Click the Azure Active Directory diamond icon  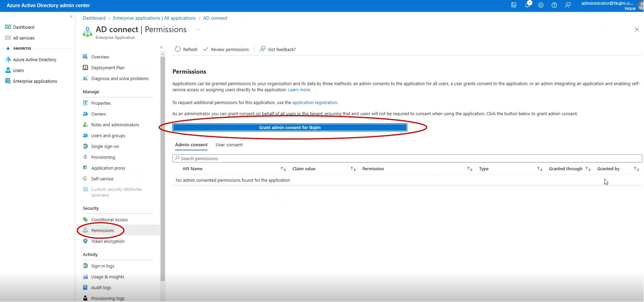click(x=8, y=59)
